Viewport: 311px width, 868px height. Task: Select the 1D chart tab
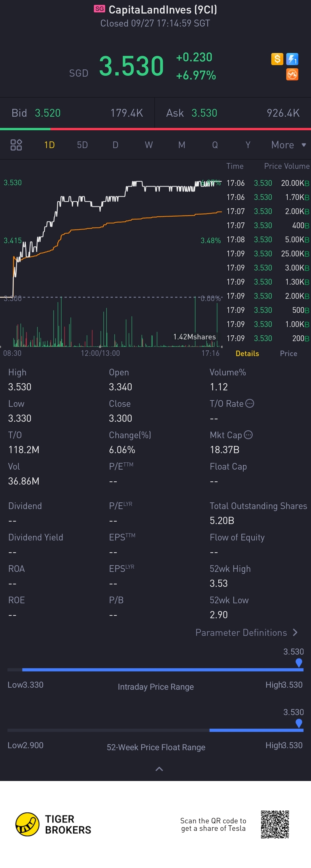coord(50,145)
